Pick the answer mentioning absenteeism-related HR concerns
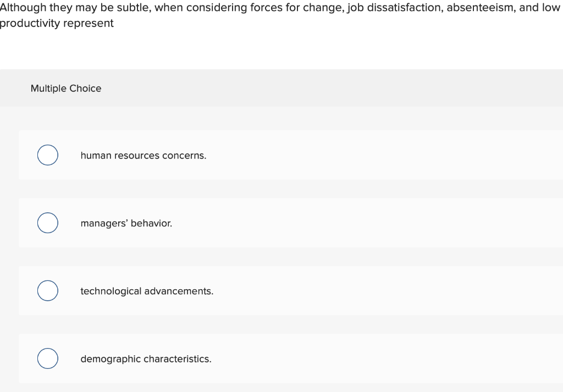 [x=143, y=156]
